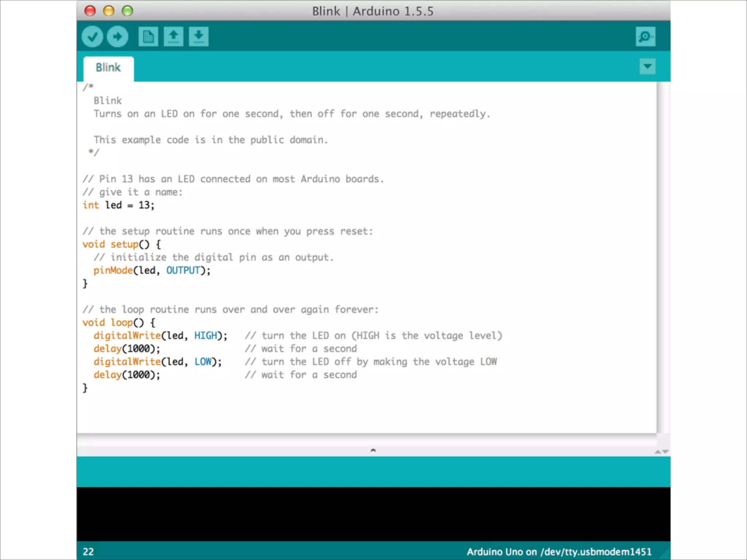Viewport: 747px width, 560px height.
Task: Click the black console output area
Action: tap(373, 514)
